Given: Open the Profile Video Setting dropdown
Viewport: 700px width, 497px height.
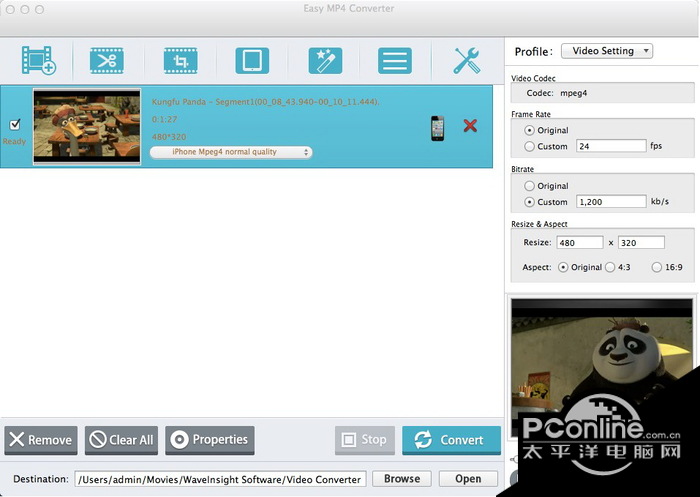Looking at the screenshot, I should pyautogui.click(x=607, y=51).
